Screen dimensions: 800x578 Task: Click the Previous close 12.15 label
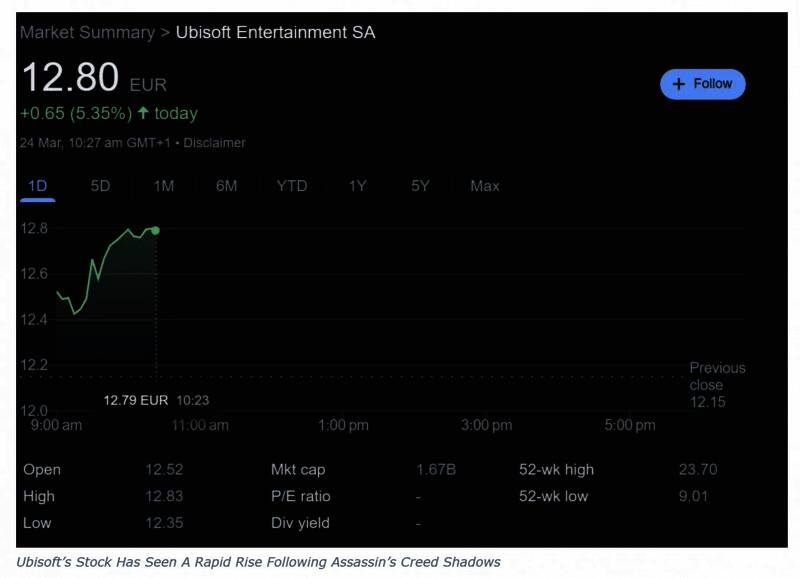(716, 385)
